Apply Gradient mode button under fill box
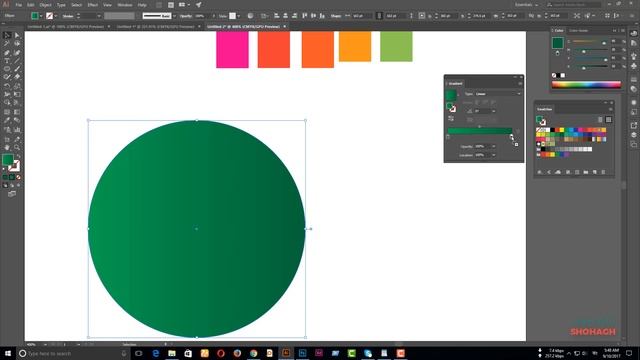This screenshot has width=640, height=360. (x=12, y=177)
